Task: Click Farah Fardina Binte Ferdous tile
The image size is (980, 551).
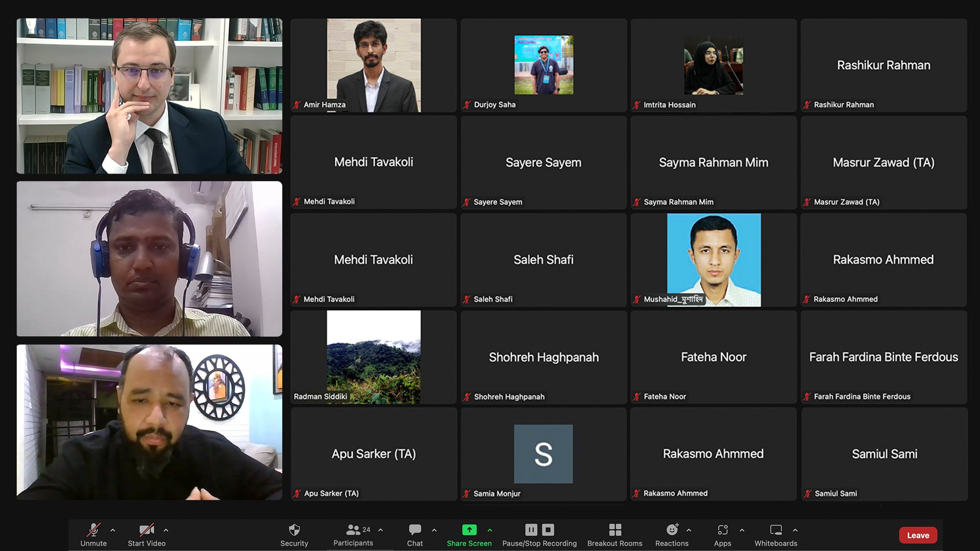Action: tap(884, 357)
